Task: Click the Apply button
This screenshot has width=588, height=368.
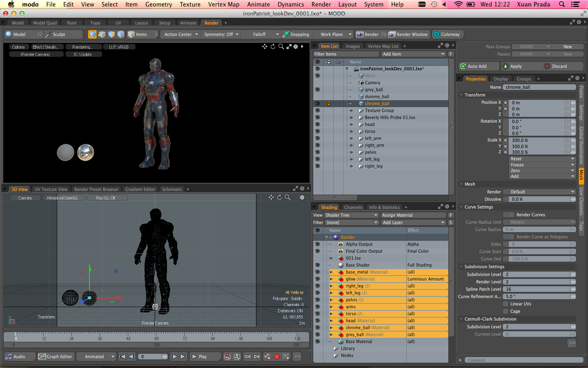Action: [521, 66]
